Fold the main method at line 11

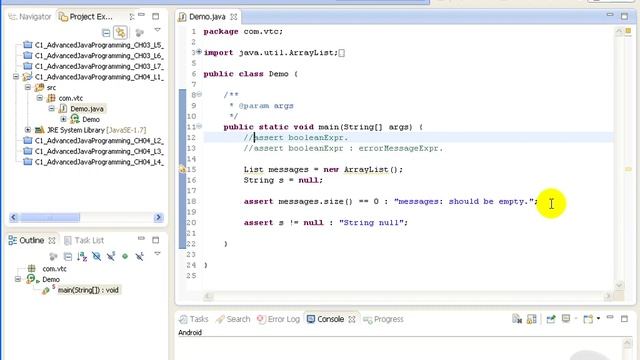(199, 126)
